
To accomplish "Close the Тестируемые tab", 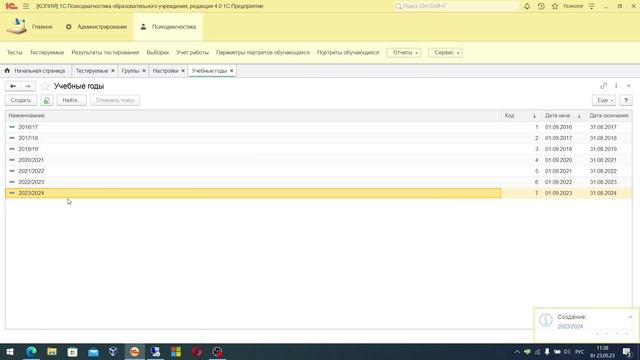I will coord(113,71).
